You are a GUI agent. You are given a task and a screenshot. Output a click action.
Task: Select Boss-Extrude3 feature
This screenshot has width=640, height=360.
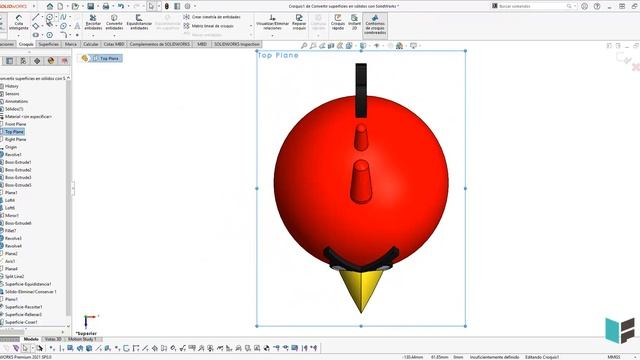pos(18,178)
